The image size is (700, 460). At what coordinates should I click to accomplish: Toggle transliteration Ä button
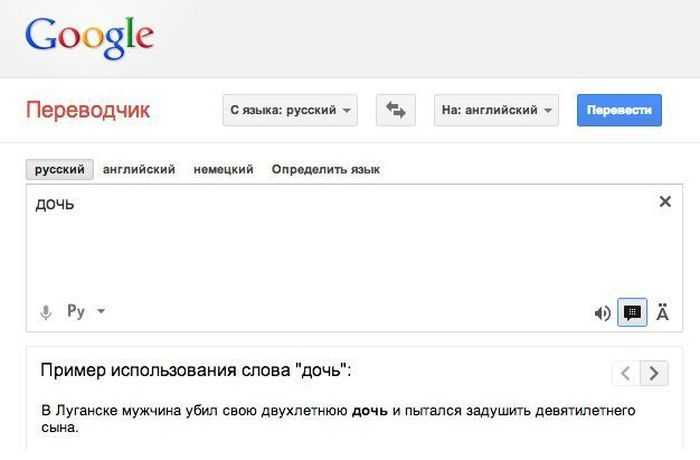pyautogui.click(x=662, y=312)
